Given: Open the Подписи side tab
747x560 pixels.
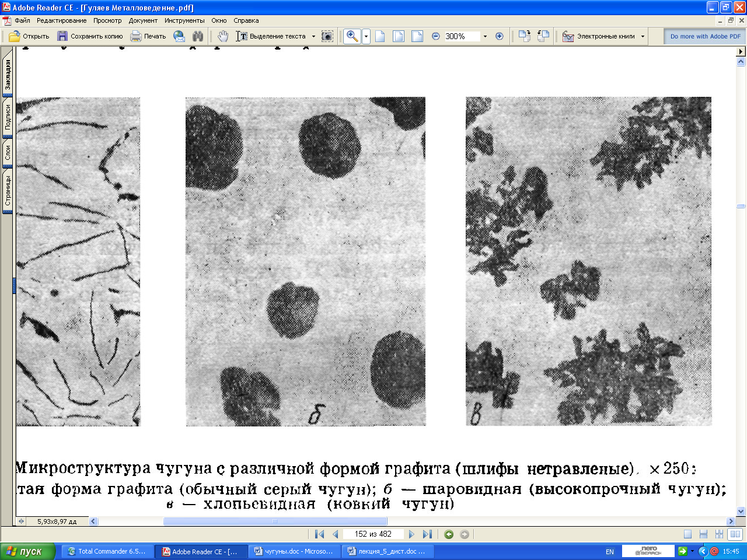Looking at the screenshot, I should [x=8, y=118].
